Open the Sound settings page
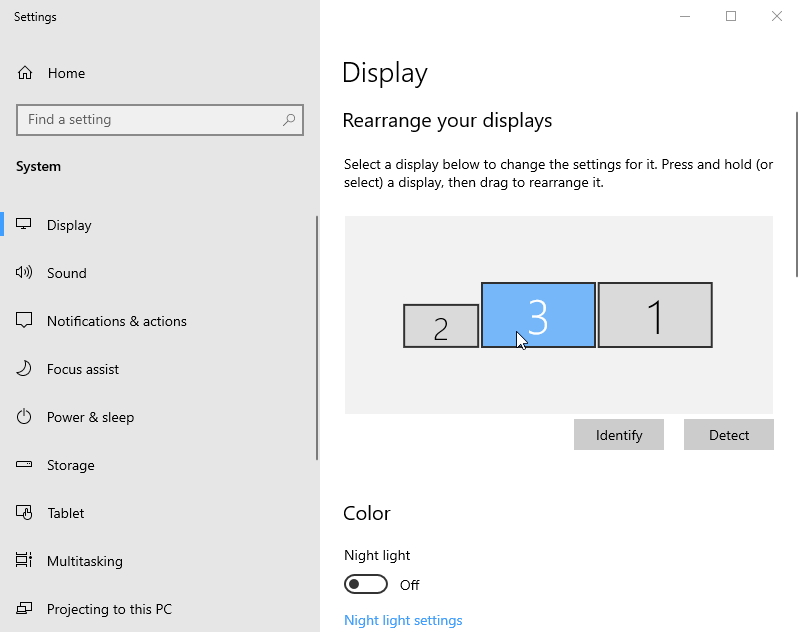Viewport: 800px width, 632px height. (67, 273)
